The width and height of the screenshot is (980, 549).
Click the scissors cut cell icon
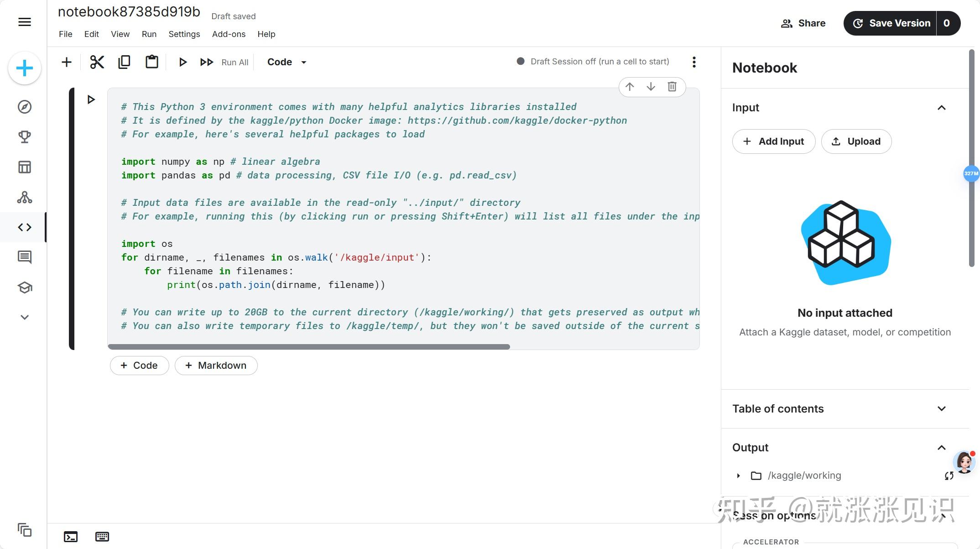pyautogui.click(x=97, y=62)
